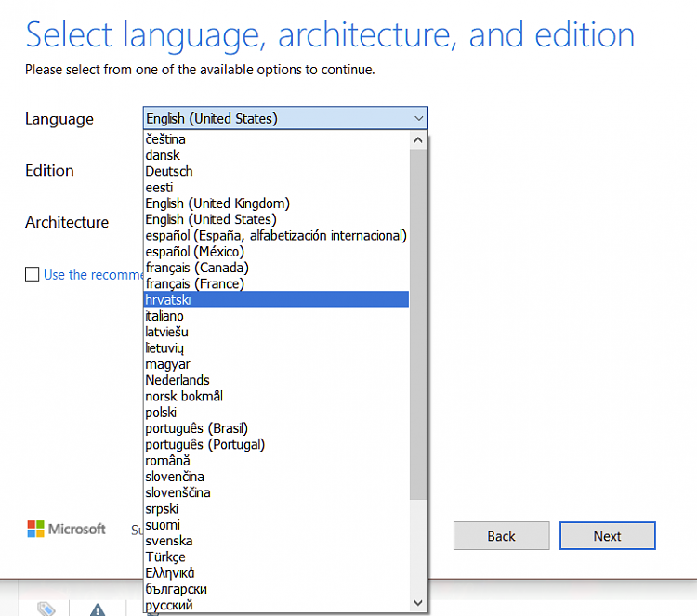The image size is (697, 616).
Task: Choose български language option
Action: click(x=277, y=589)
